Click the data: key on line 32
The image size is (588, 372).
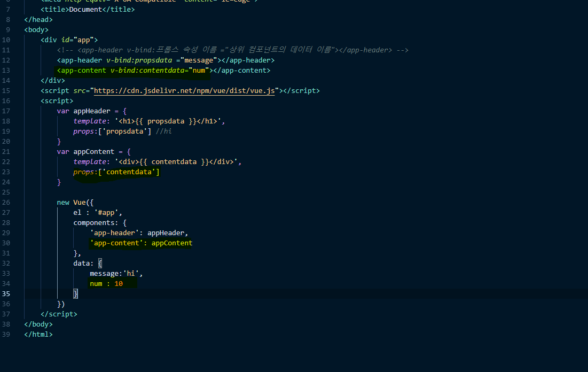click(x=84, y=263)
